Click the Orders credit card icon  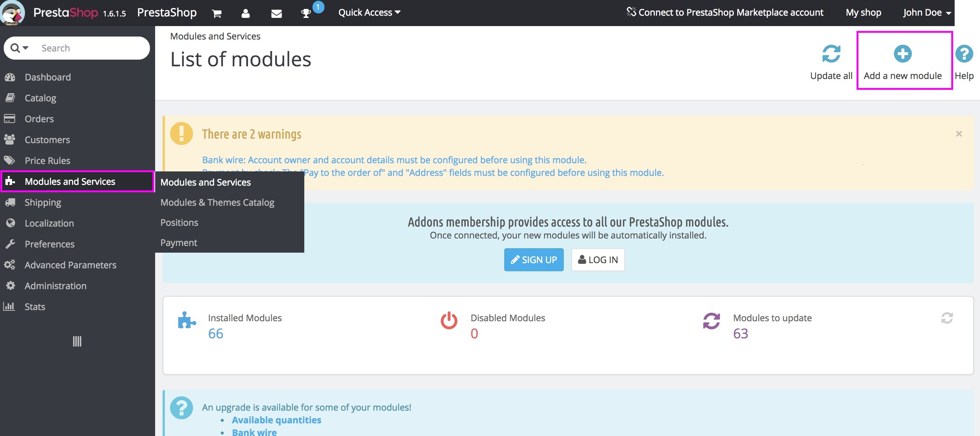point(10,119)
